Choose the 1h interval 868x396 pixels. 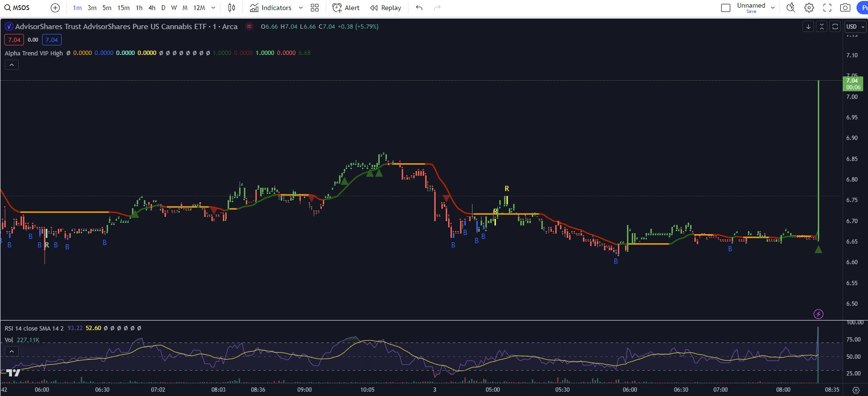[x=139, y=8]
